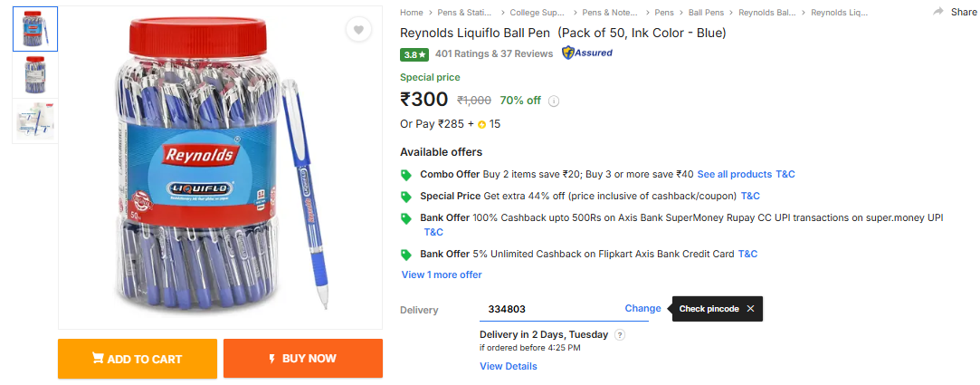Expand View 1 more offer
Image resolution: width=980 pixels, height=385 pixels.
pyautogui.click(x=442, y=274)
